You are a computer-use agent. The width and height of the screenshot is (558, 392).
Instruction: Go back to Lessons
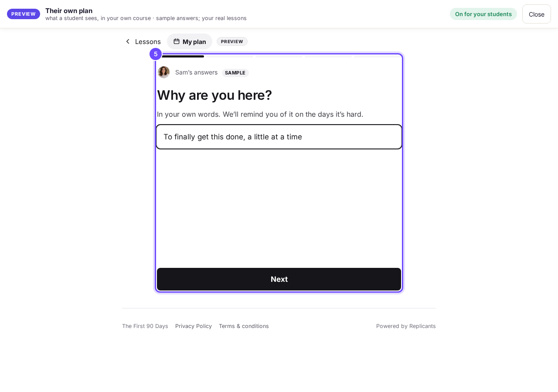click(x=143, y=41)
